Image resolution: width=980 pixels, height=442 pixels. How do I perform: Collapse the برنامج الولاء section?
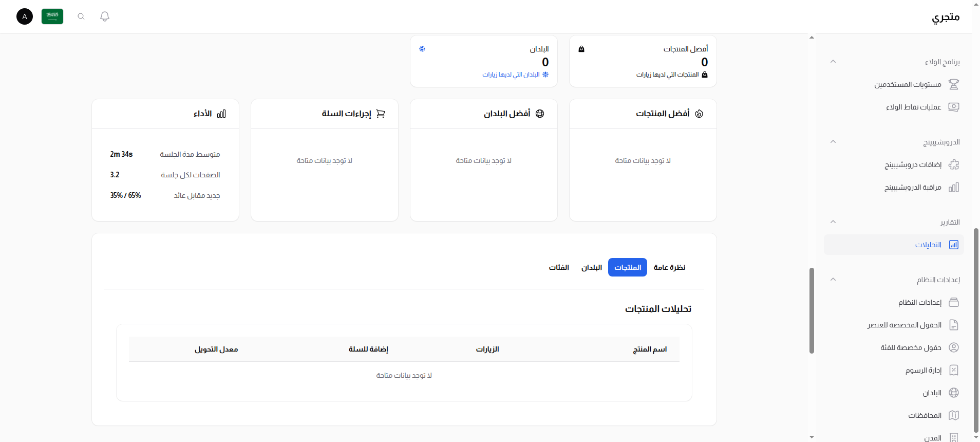coord(834,61)
